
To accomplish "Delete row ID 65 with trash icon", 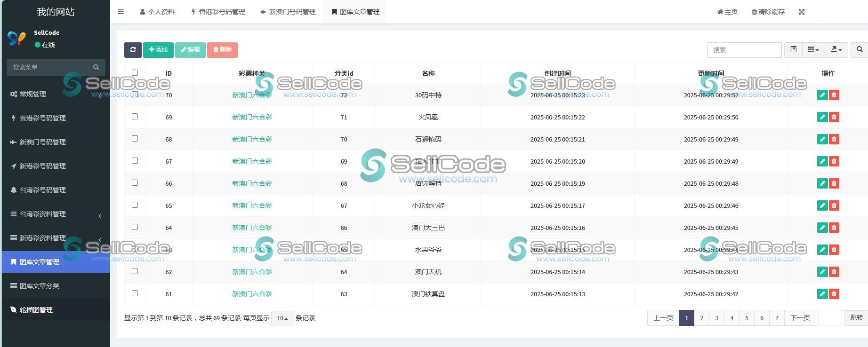I will tap(834, 205).
